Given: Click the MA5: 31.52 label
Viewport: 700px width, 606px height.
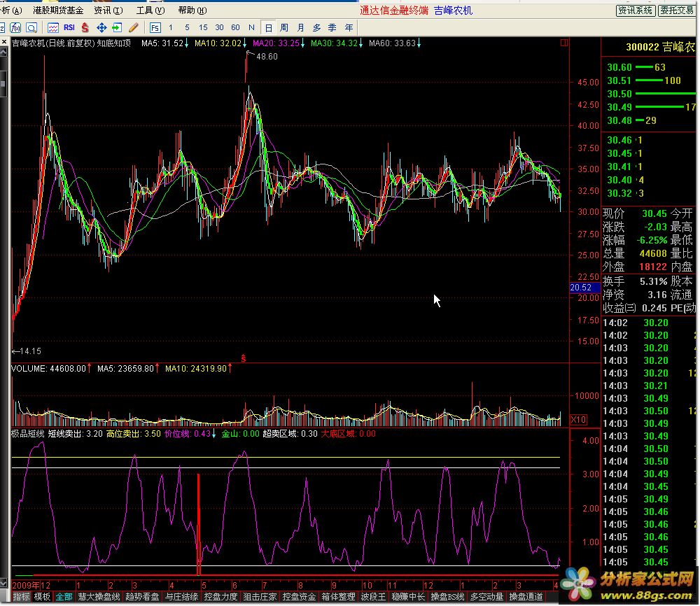Looking at the screenshot, I should (x=162, y=43).
